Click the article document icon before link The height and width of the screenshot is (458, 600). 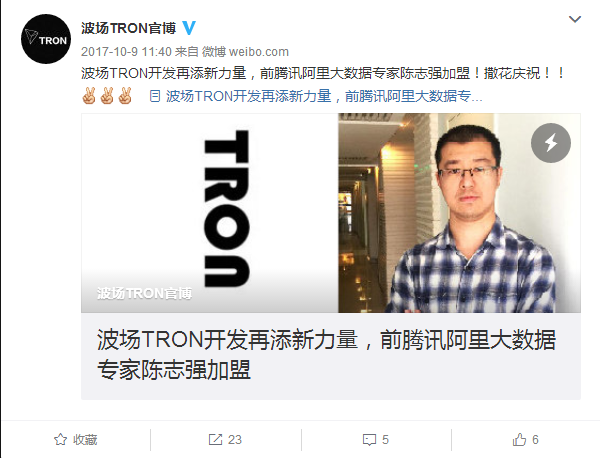point(155,96)
